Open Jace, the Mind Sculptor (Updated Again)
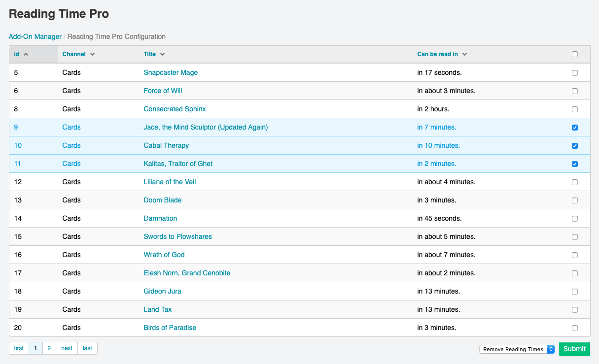599x364 pixels. tap(206, 127)
